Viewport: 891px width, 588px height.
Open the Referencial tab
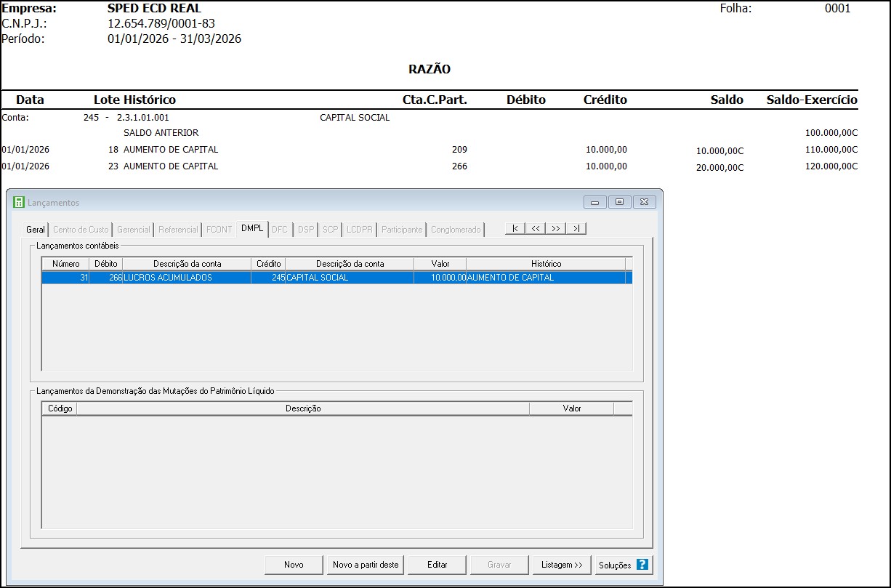click(178, 230)
